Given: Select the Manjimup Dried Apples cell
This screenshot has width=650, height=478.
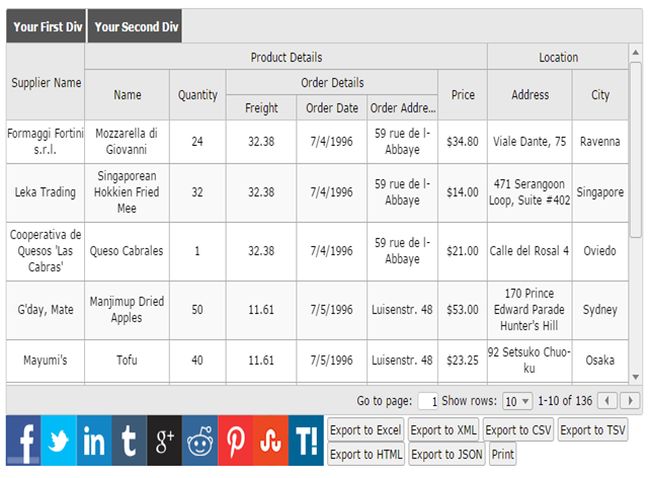Looking at the screenshot, I should click(x=127, y=310).
